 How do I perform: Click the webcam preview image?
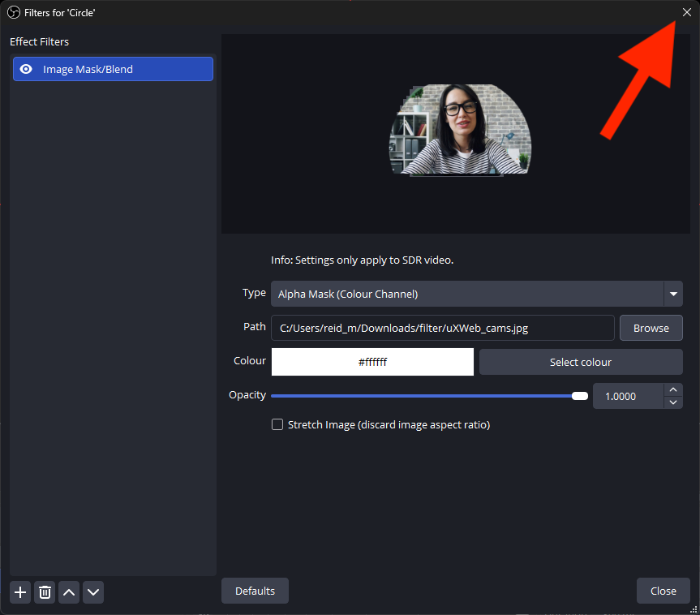[x=460, y=130]
